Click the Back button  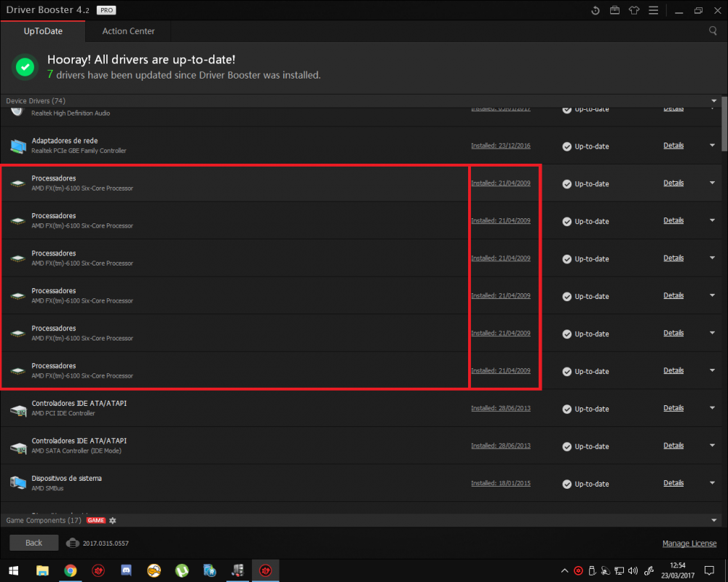pyautogui.click(x=34, y=543)
